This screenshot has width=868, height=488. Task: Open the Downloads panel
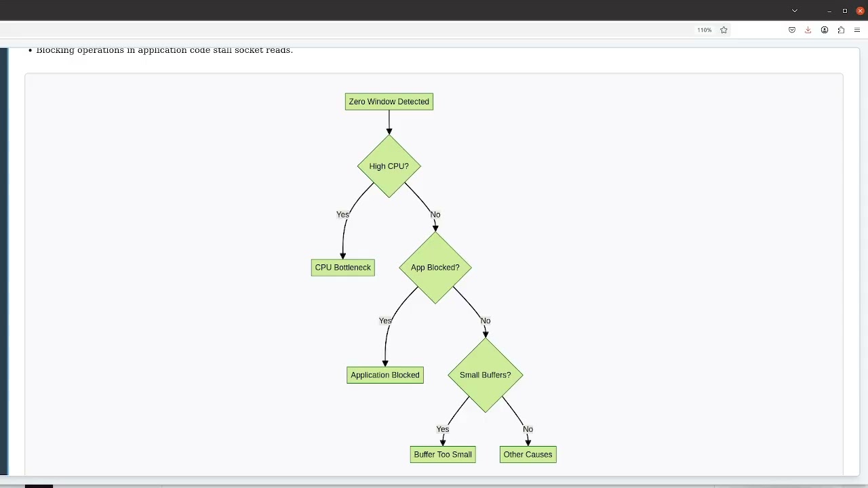(x=808, y=30)
